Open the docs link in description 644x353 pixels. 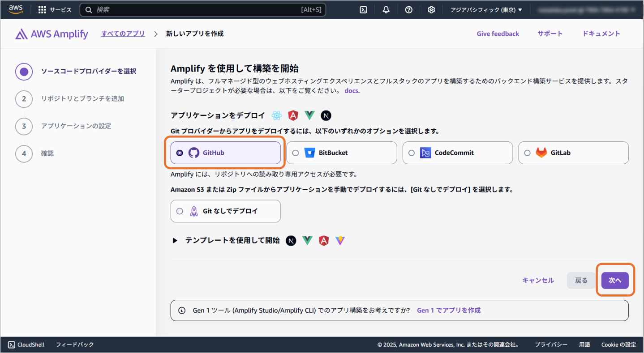click(x=351, y=90)
